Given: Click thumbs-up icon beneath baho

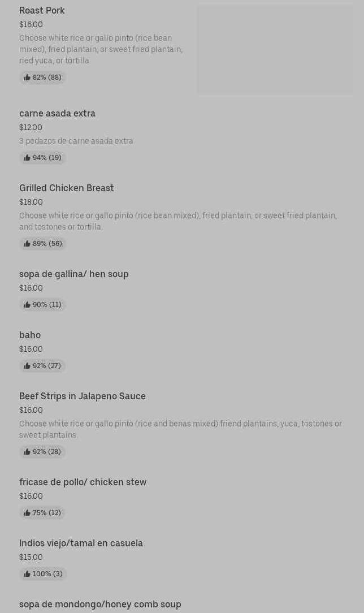Looking at the screenshot, I should click(27, 366).
